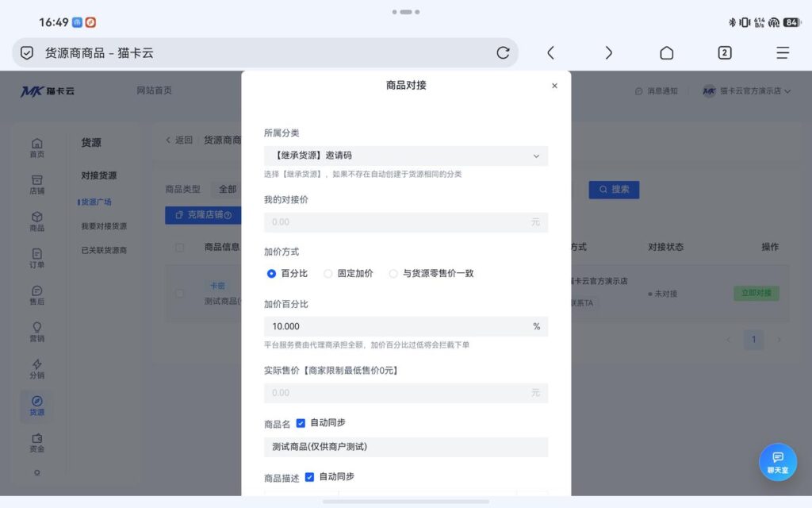Click the 操作 column header
The width and height of the screenshot is (812, 508).
click(769, 247)
